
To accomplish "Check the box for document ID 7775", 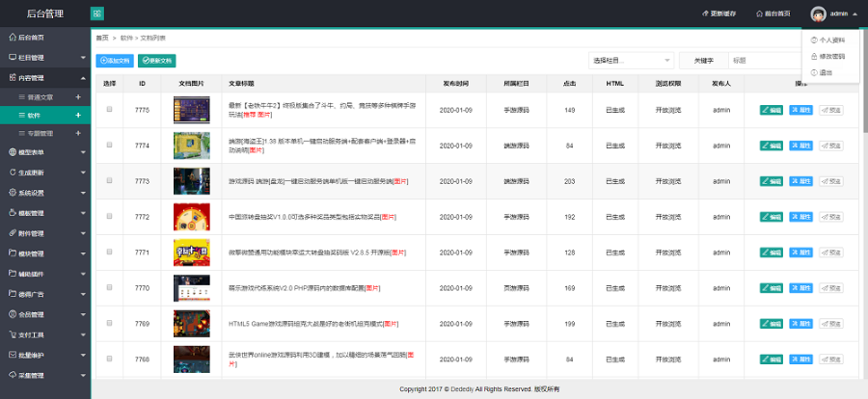I will point(109,110).
